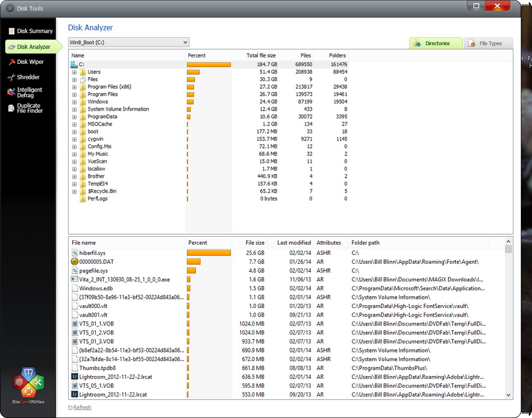Expand the MSOCache folder
The width and height of the screenshot is (532, 418).
[74, 124]
